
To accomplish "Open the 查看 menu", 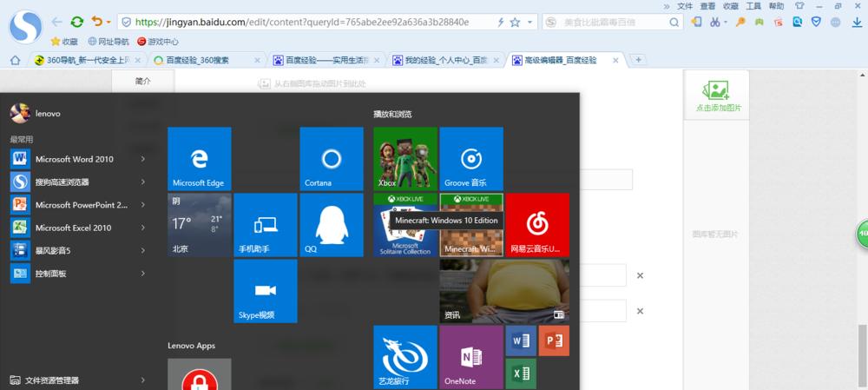I will pos(708,6).
